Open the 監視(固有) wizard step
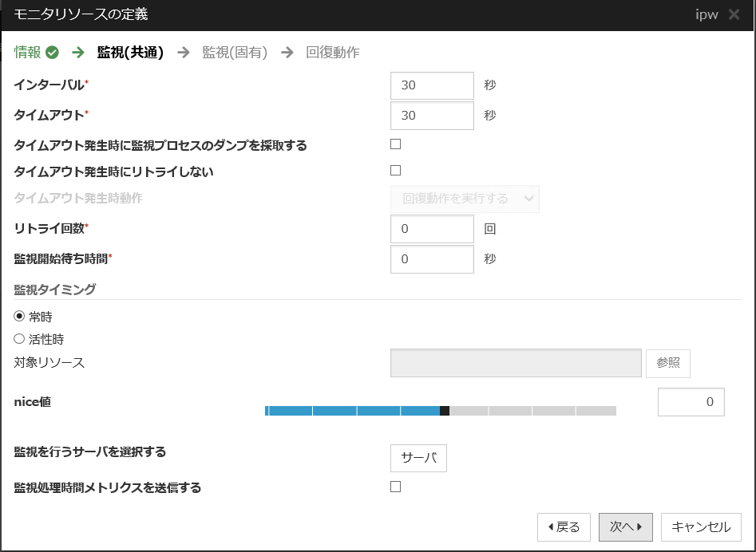Viewport: 756px width, 552px height. pyautogui.click(x=235, y=53)
